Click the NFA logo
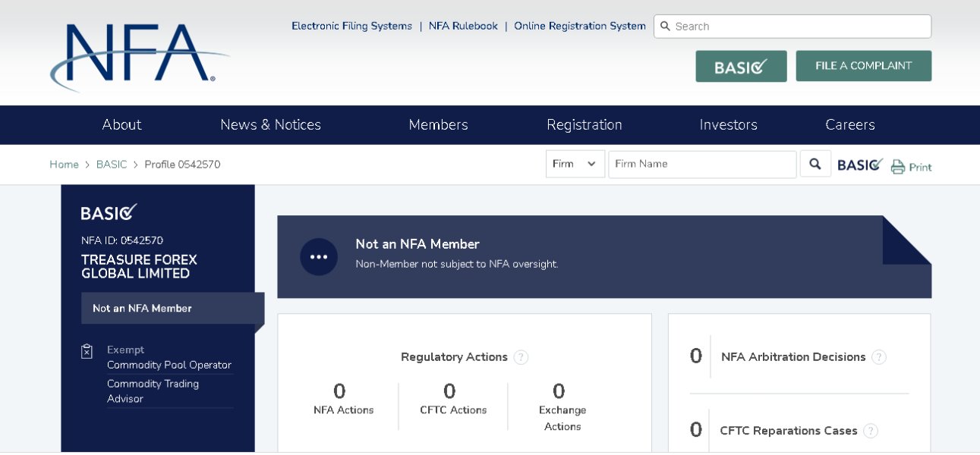The height and width of the screenshot is (455, 980). (x=137, y=55)
